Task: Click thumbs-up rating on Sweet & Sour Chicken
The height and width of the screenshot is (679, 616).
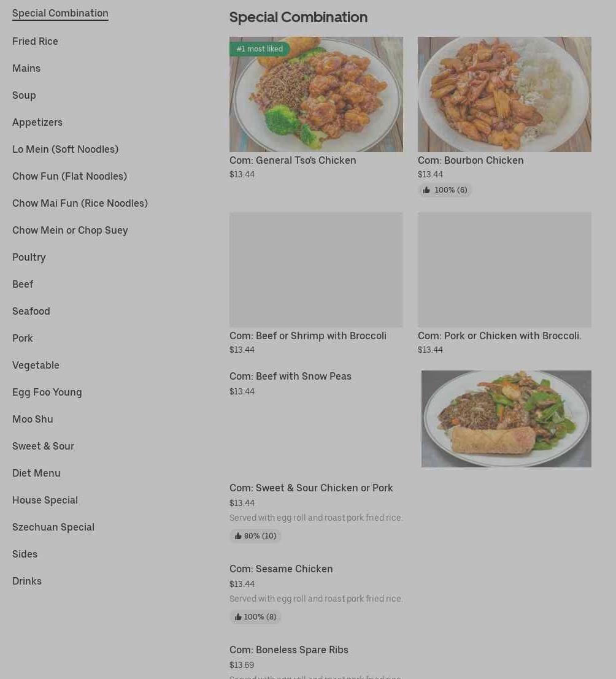Action: 255,536
